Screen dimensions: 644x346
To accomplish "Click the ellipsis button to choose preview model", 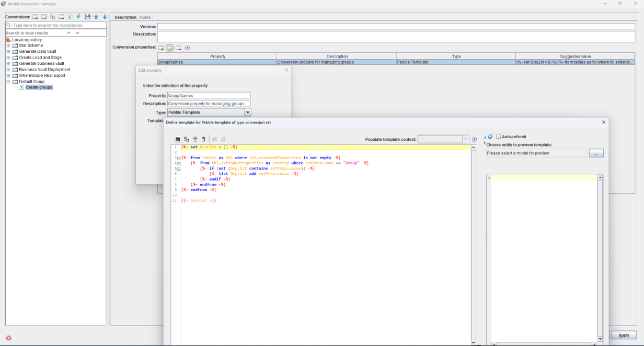I will coord(596,153).
